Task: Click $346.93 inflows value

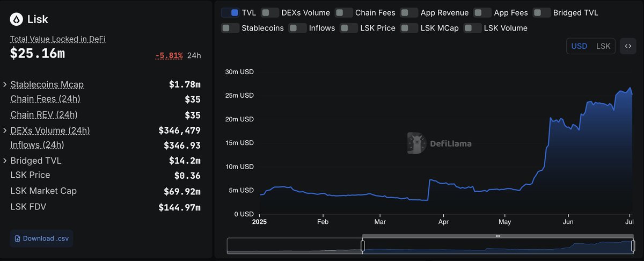Action: point(182,145)
